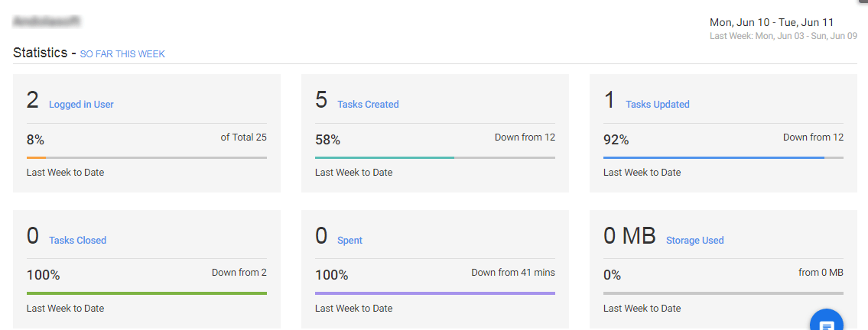The image size is (868, 330).
Task: Click the SO FAR THIS WEEK link
Action: pos(122,54)
